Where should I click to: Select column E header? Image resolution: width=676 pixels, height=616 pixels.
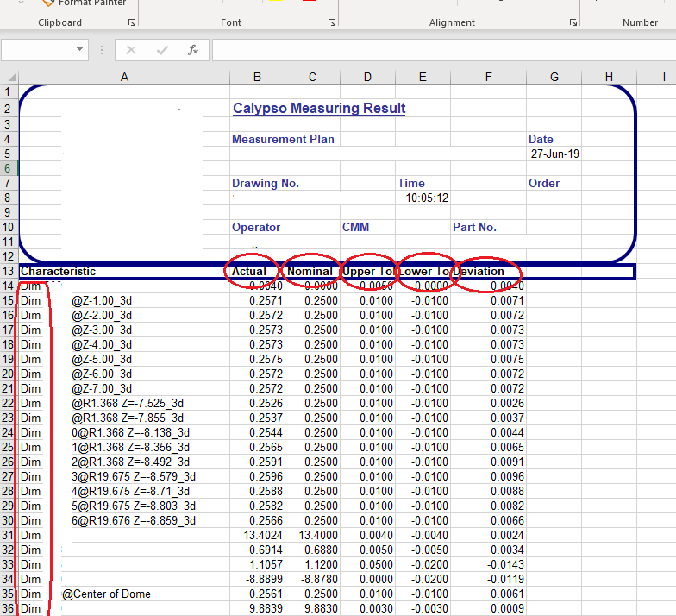coord(422,78)
